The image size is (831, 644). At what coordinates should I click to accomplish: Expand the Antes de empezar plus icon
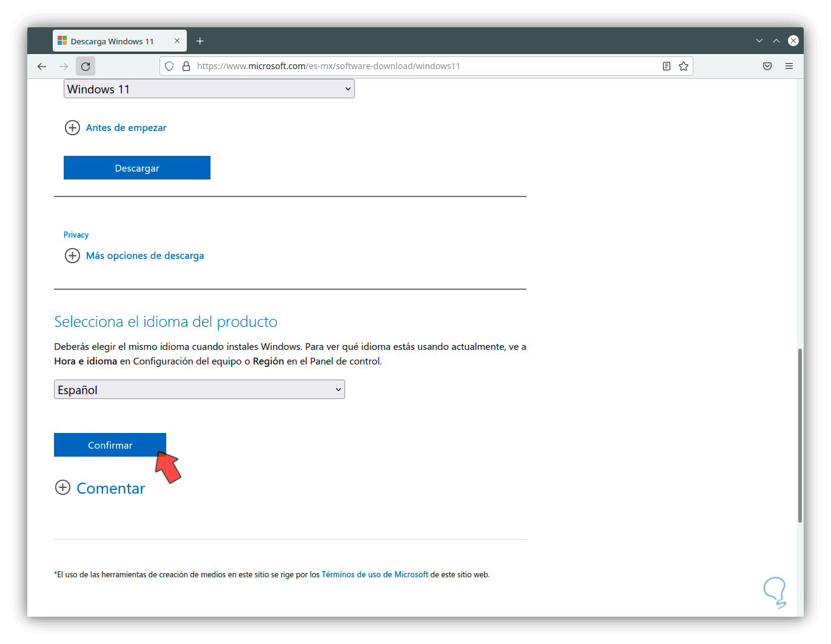pyautogui.click(x=72, y=127)
